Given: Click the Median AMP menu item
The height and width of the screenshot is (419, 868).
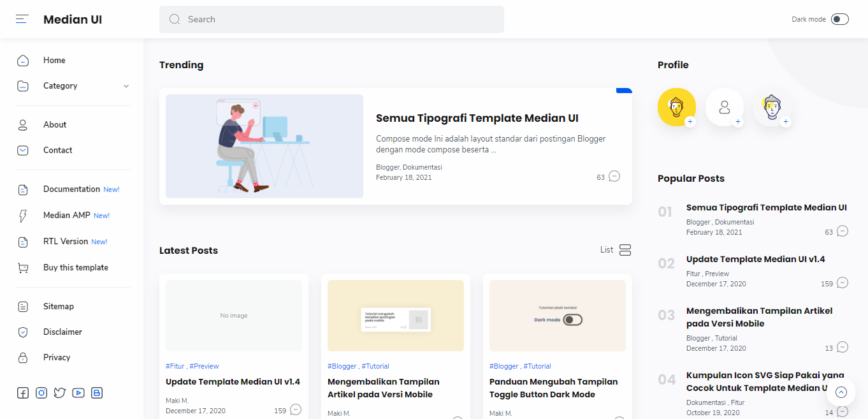Looking at the screenshot, I should coord(67,216).
